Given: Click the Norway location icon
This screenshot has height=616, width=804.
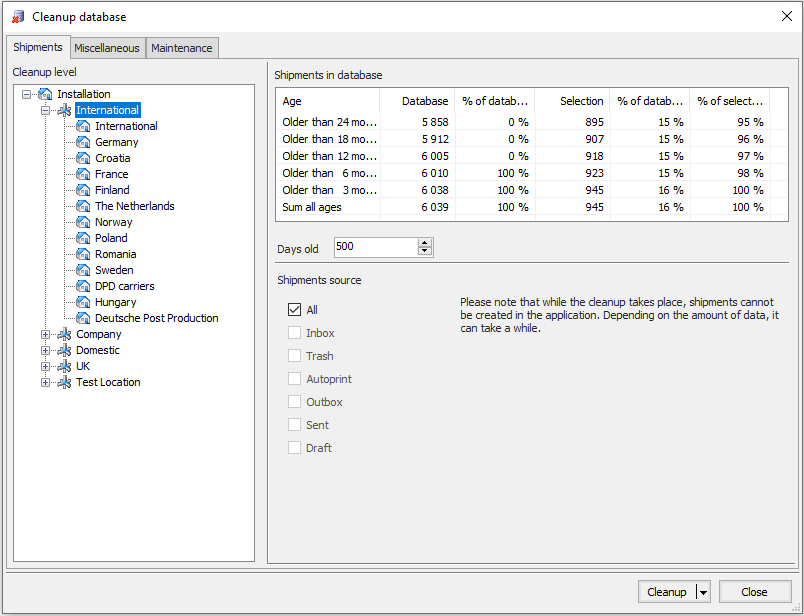Looking at the screenshot, I should point(84,222).
